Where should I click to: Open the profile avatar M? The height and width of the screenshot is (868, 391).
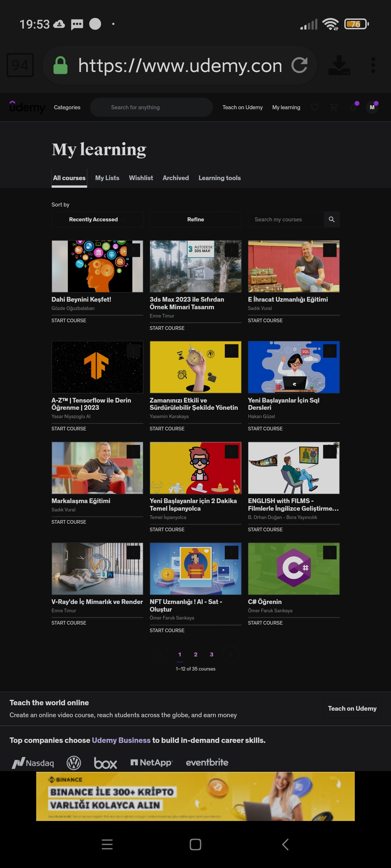pos(372,107)
